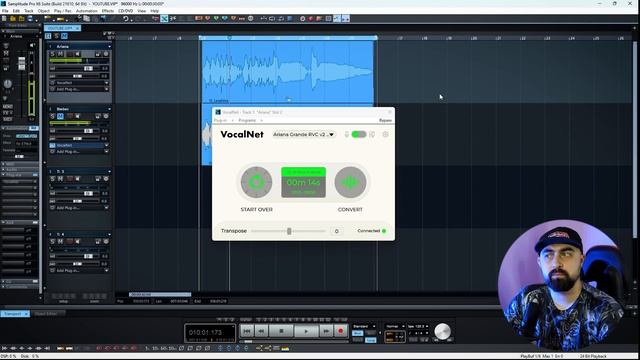Open Add Plug-in dropdown on track 3
This screenshot has width=640, height=360.
point(107,208)
